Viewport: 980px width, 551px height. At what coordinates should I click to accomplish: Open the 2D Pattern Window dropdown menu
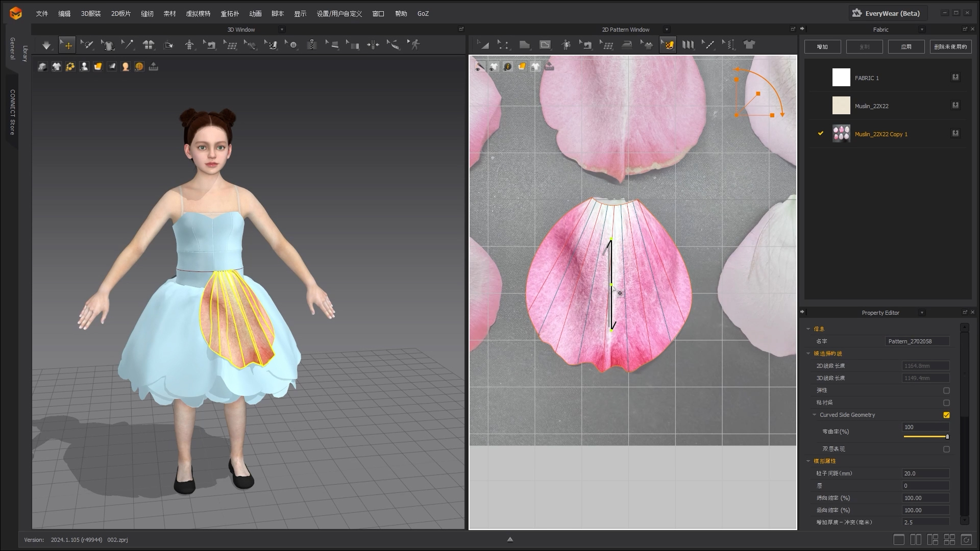pos(667,30)
